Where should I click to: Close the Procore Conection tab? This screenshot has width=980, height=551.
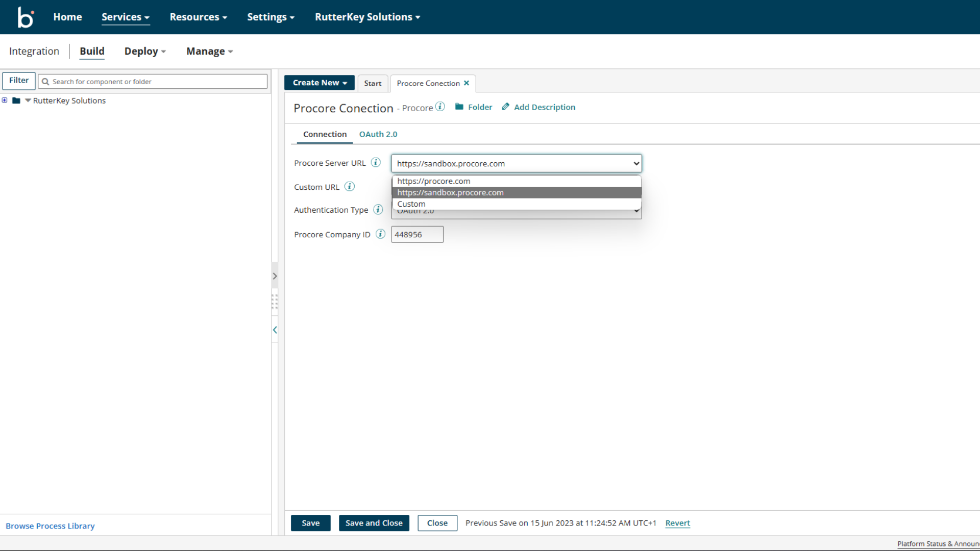467,83
